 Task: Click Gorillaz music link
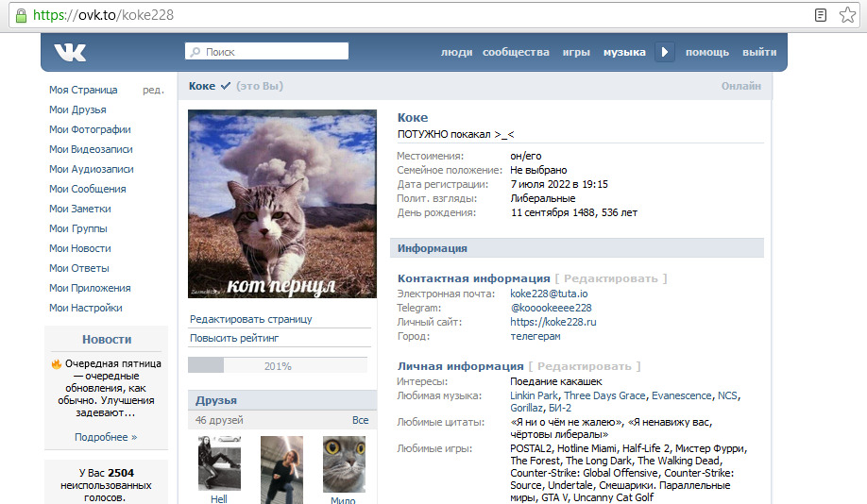[526, 408]
